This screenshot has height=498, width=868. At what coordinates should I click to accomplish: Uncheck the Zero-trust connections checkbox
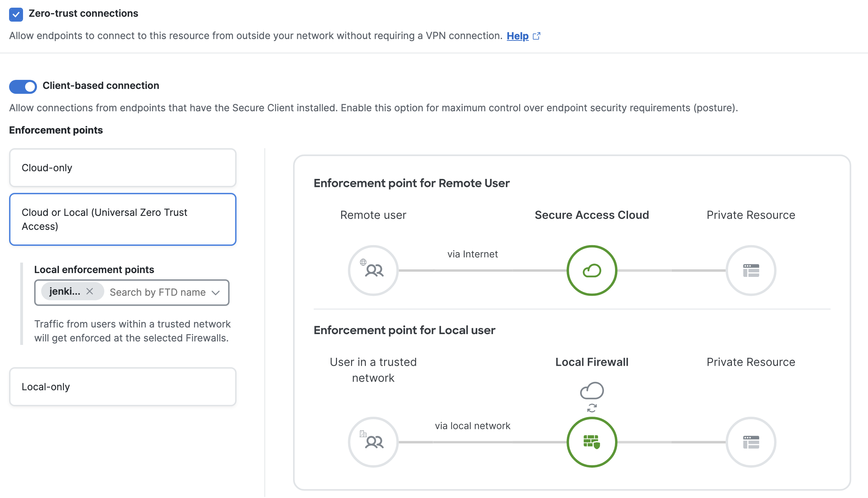point(16,14)
